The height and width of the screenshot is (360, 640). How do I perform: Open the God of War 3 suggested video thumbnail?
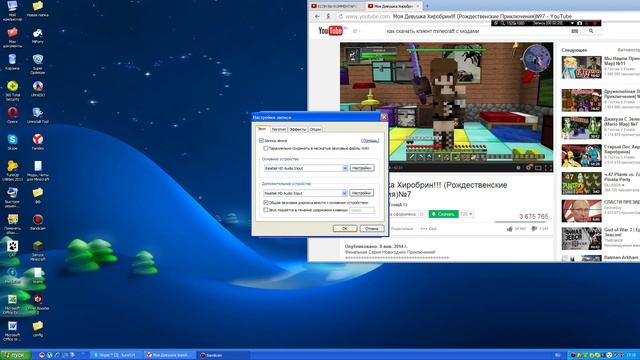coord(581,238)
